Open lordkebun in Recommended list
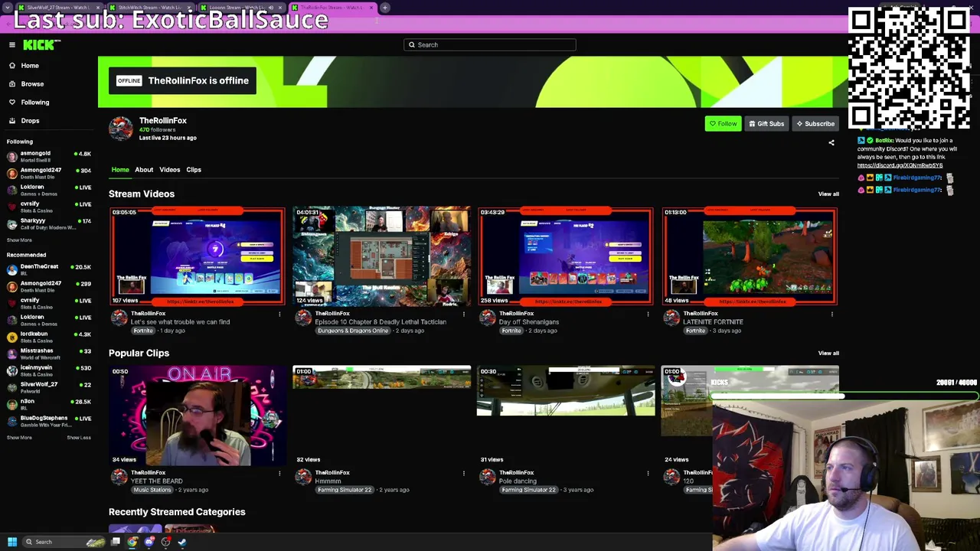 click(x=49, y=337)
